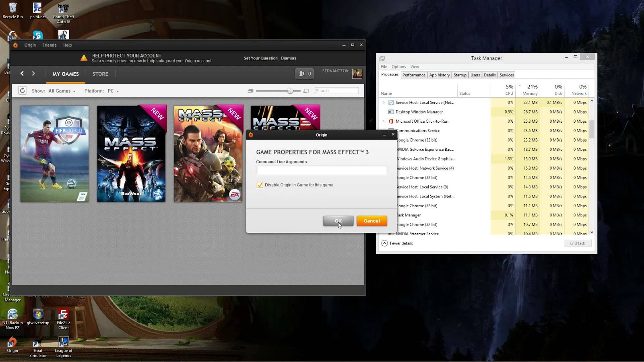Refresh the Origin games library
This screenshot has height=362, width=644.
click(23, 90)
